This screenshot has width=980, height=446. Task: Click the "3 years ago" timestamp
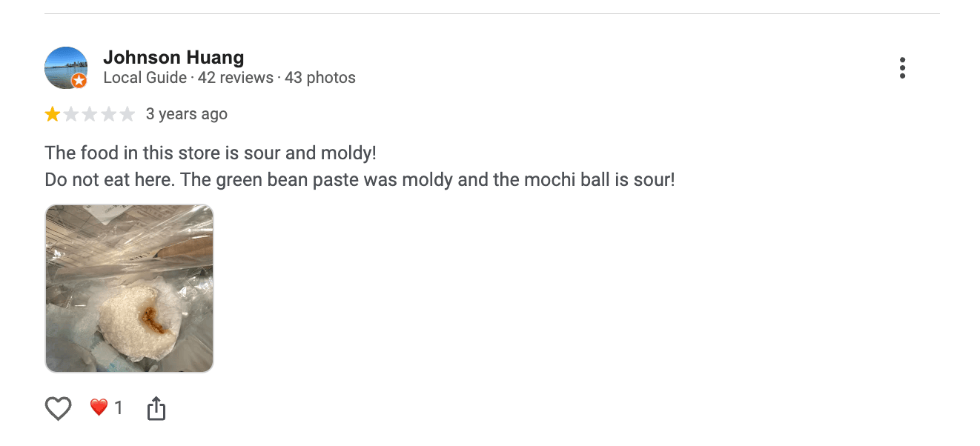click(187, 114)
